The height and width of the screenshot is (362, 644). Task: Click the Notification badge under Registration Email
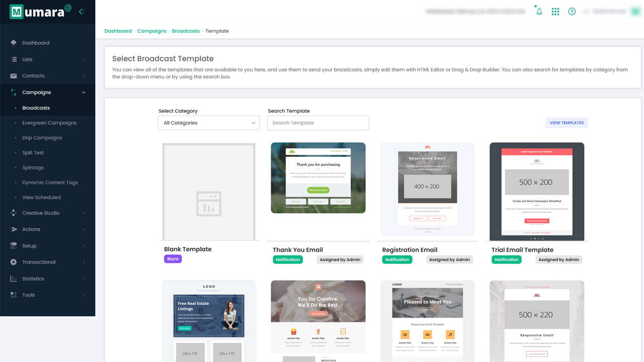(397, 259)
